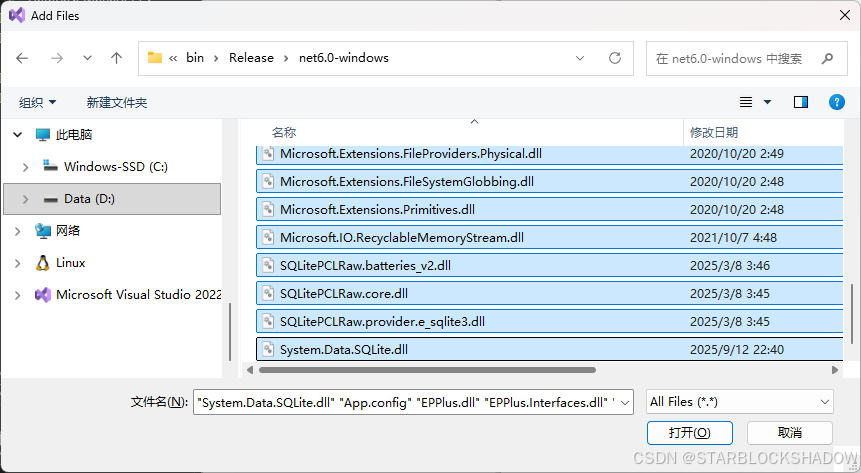Select SQLitePCLRaw.provider.e_sqlite3.dll
Viewport: 861px width, 473px height.
pos(550,322)
